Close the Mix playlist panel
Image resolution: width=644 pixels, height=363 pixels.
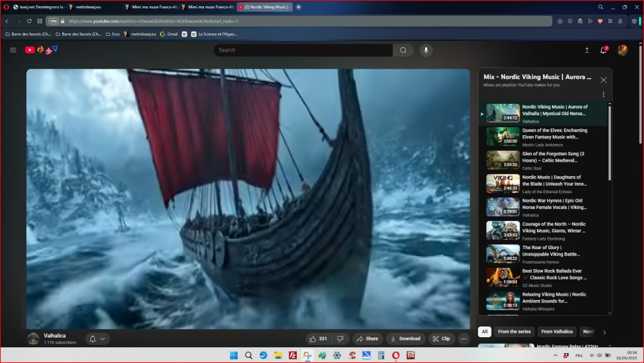[603, 80]
